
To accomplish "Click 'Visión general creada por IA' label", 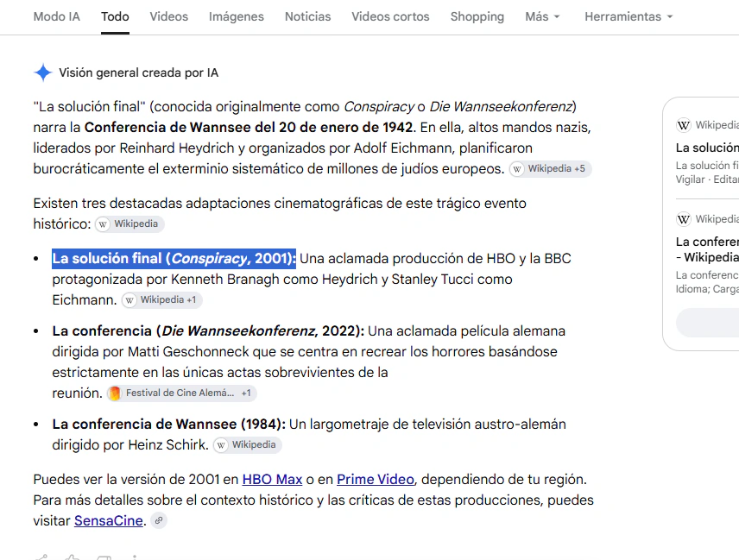I will point(138,73).
